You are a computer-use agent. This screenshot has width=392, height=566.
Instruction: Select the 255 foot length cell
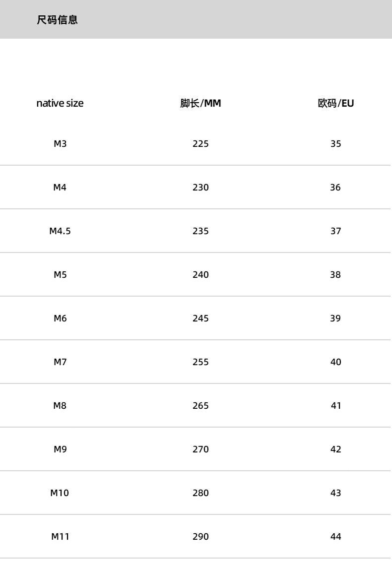click(200, 362)
